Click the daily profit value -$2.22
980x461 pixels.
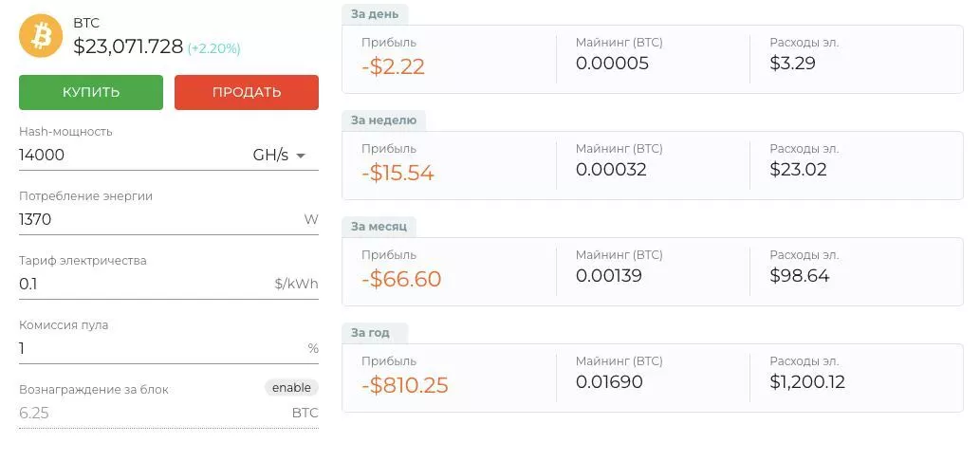[393, 67]
